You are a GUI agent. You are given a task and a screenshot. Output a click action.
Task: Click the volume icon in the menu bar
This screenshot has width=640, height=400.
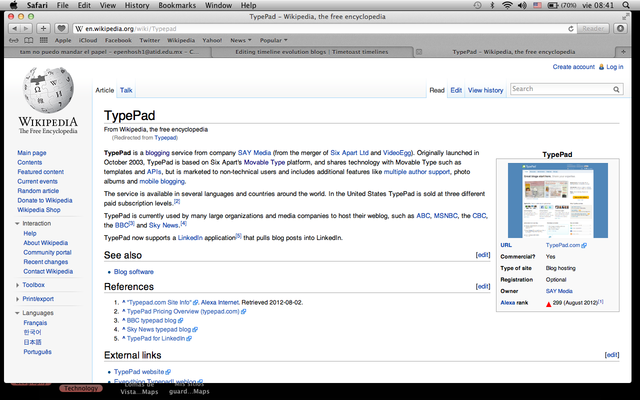[522, 5]
